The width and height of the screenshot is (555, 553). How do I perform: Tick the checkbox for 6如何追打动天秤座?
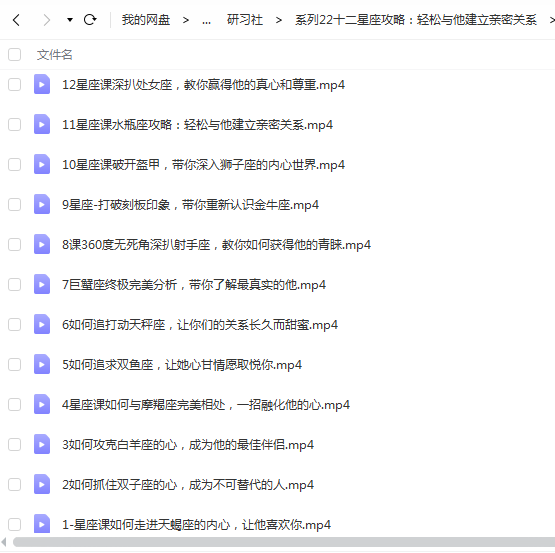(15, 324)
